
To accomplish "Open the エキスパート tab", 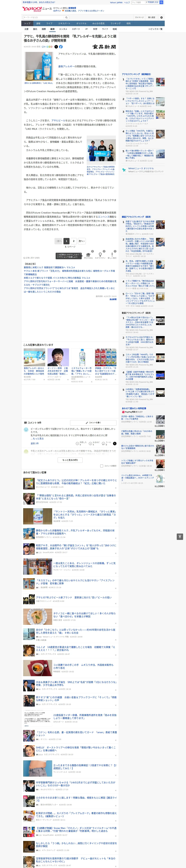I will 64,24.
